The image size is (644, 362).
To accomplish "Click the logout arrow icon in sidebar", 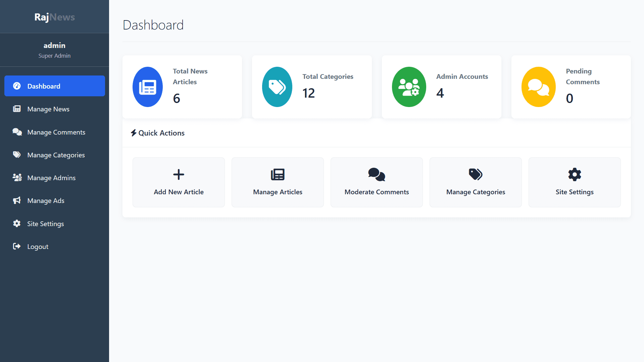I will (17, 247).
